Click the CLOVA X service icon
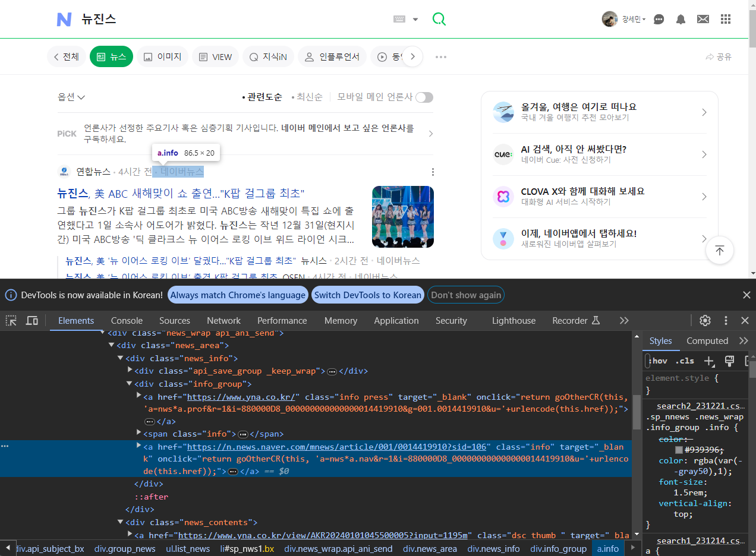The height and width of the screenshot is (556, 756). [503, 197]
